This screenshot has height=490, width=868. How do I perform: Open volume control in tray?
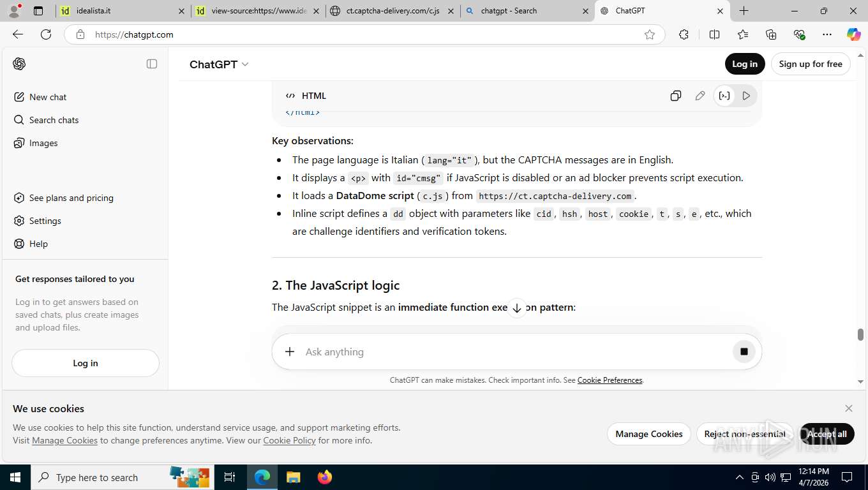tap(770, 477)
